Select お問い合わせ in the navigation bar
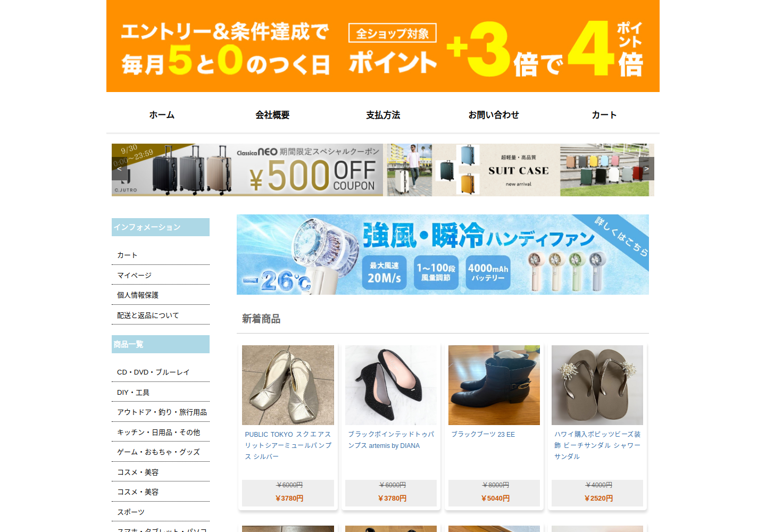 [494, 115]
